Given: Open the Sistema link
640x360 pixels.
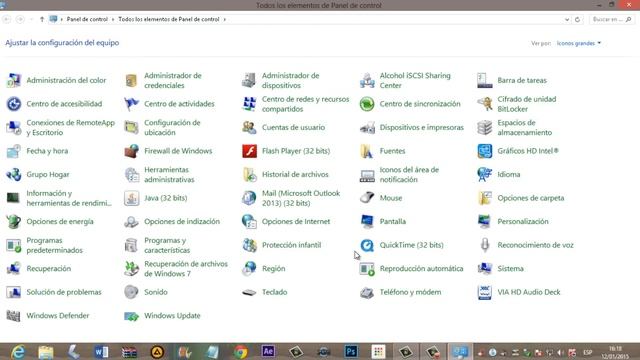Looking at the screenshot, I should coord(510,269).
